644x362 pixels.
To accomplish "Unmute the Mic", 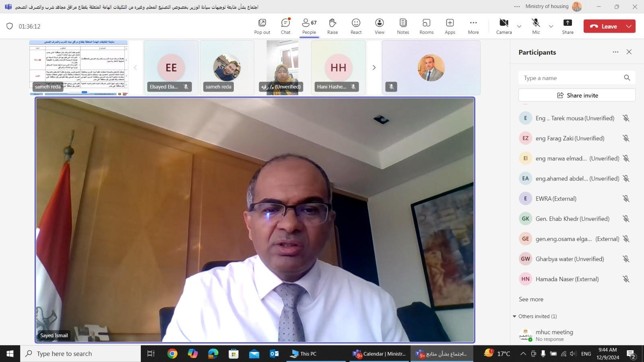I will 536,26.
